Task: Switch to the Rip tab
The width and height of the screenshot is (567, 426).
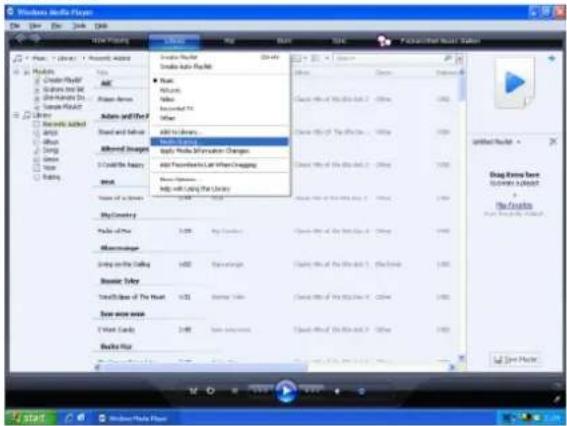Action: click(229, 41)
